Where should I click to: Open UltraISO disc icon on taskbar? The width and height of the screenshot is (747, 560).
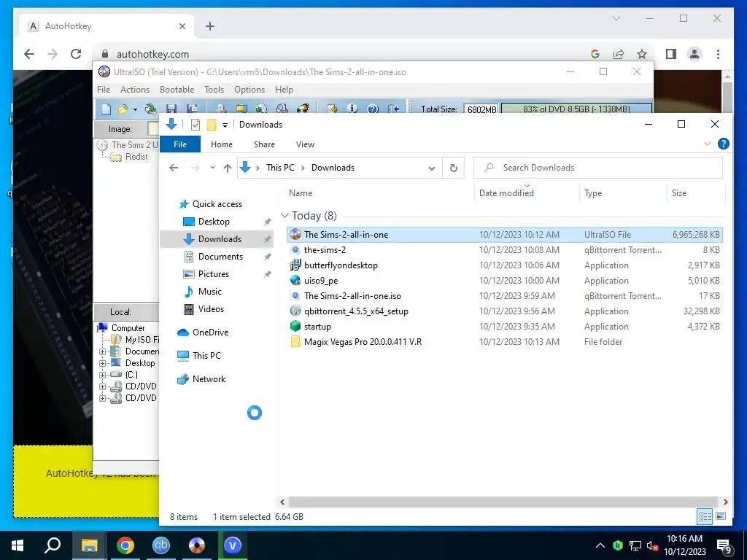click(197, 545)
